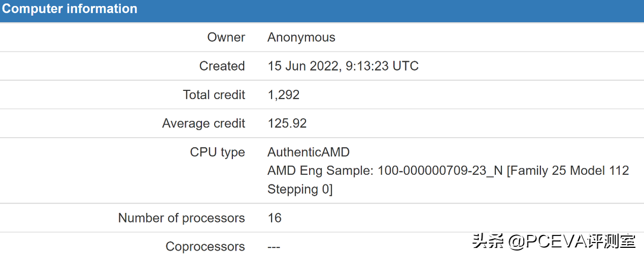Screen dimensions: 644x257
Task: Select the Number of processors label
Action: [181, 218]
